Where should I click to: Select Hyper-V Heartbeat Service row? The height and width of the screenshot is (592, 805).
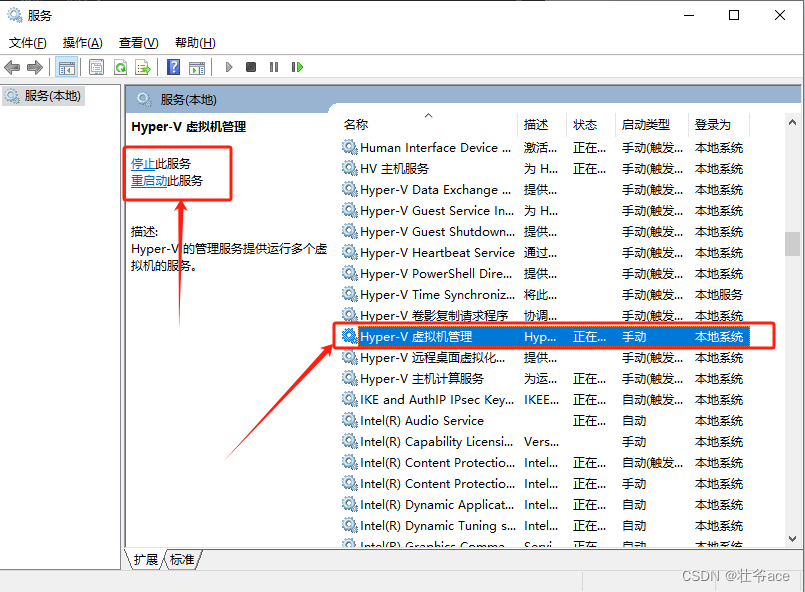(x=545, y=253)
